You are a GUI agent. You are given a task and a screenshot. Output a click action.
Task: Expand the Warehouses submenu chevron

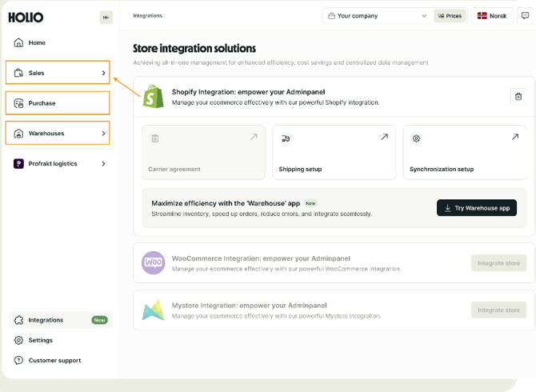tap(103, 134)
